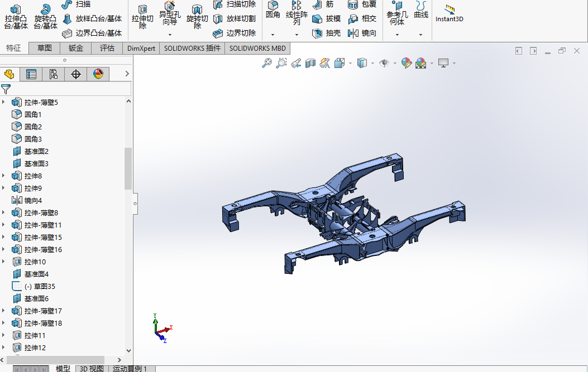Click the Rib (筋) tool
The image size is (588, 372).
tap(323, 4)
